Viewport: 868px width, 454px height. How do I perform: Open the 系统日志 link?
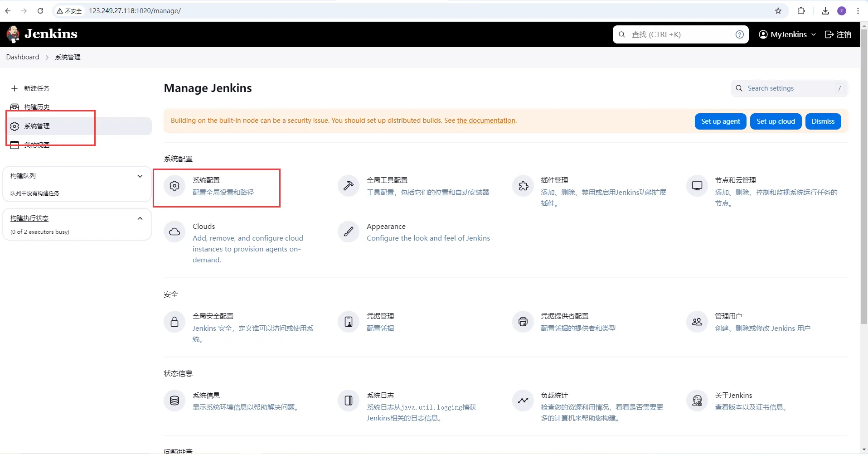(x=380, y=395)
